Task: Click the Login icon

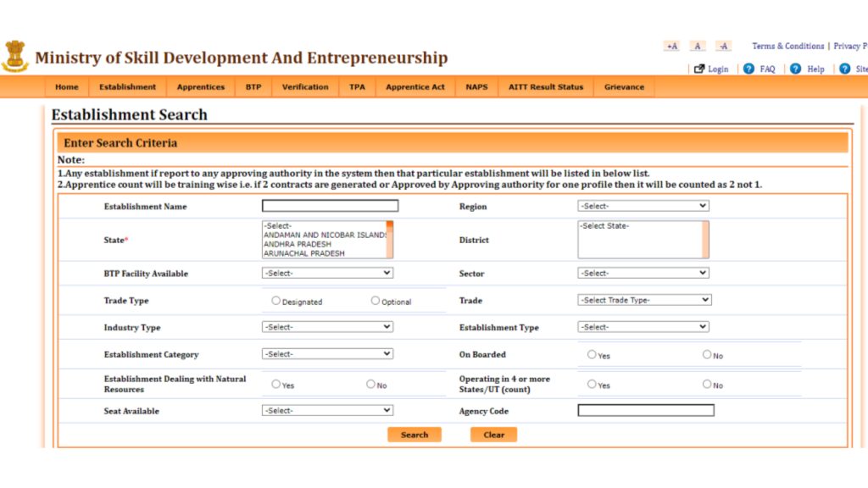Action: click(699, 69)
